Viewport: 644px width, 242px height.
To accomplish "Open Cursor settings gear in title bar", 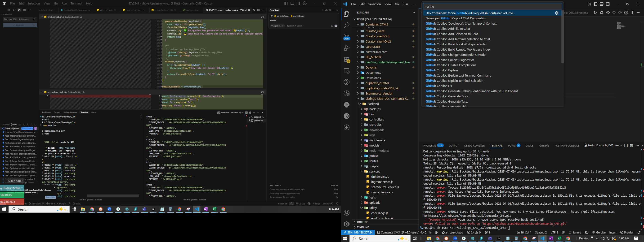I will pyautogui.click(x=304, y=4).
